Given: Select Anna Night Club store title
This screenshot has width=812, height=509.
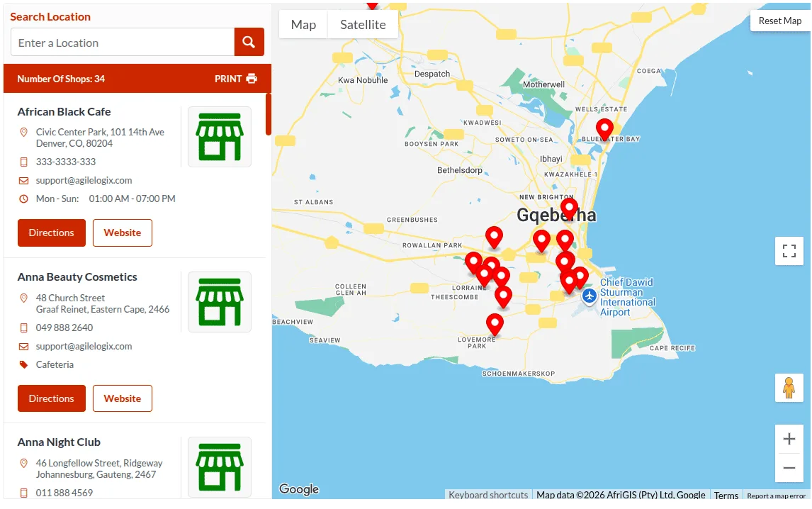Looking at the screenshot, I should (x=59, y=442).
